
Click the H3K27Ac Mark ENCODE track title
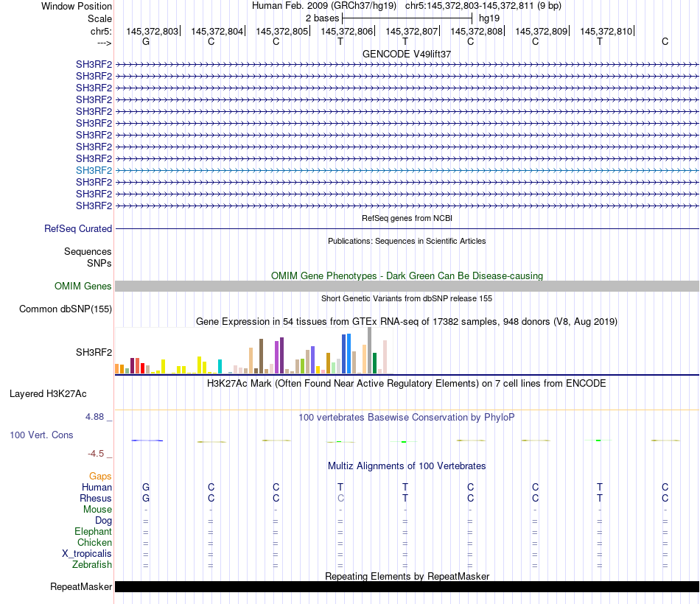pyautogui.click(x=407, y=384)
